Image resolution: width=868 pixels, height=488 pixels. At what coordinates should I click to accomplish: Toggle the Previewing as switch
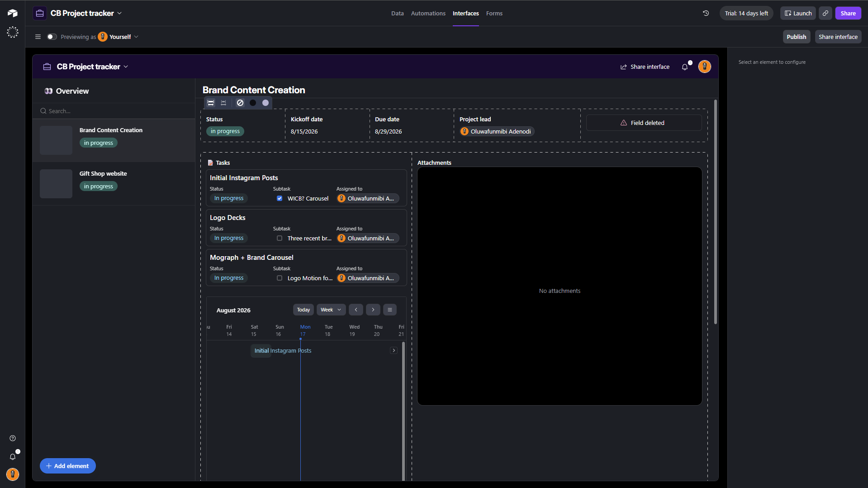(x=52, y=37)
